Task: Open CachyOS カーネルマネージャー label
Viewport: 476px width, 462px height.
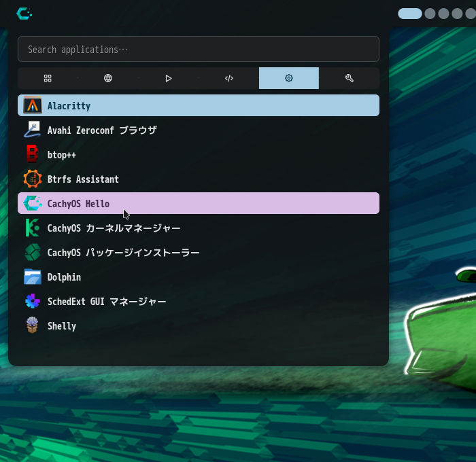Action: click(114, 228)
